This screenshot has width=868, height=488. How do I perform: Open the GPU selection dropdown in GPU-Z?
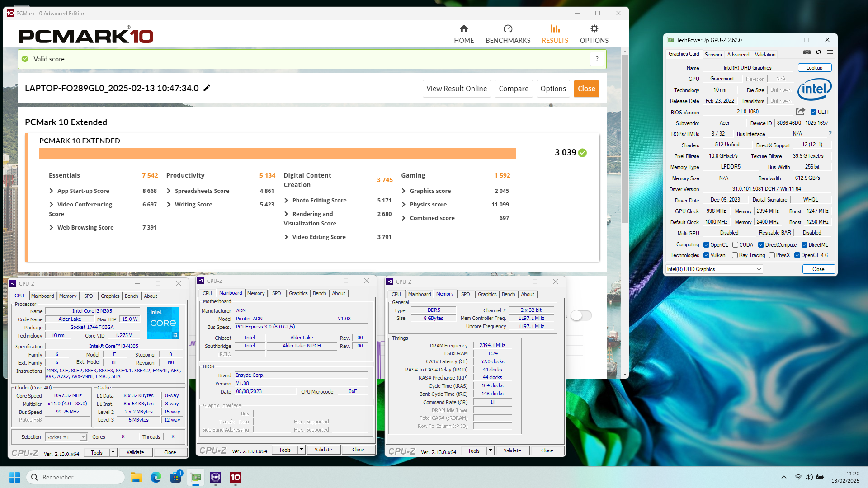[x=714, y=269]
